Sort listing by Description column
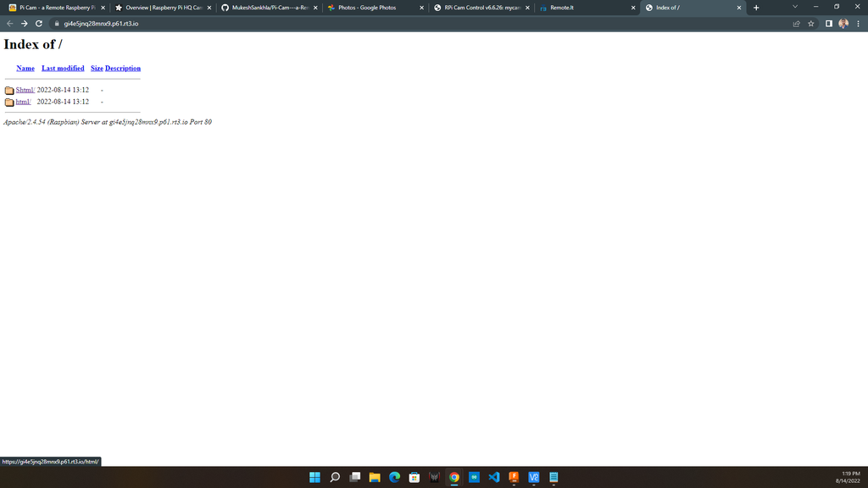868x488 pixels. coord(123,68)
